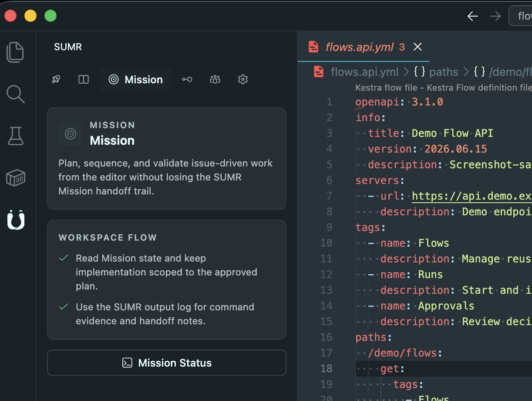Click the address field beside the forward arrow

pos(521,16)
